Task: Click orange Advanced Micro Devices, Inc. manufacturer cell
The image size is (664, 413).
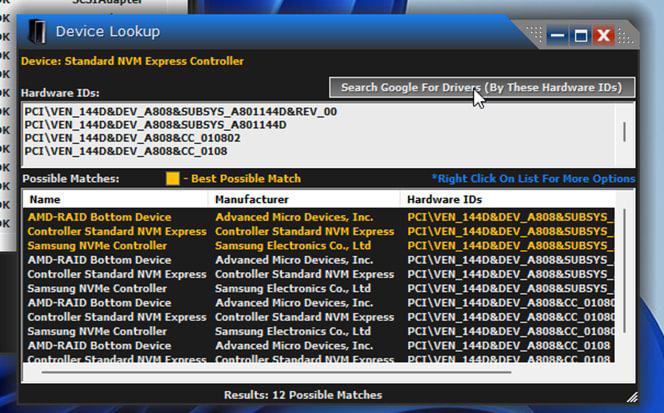Action: [x=294, y=217]
